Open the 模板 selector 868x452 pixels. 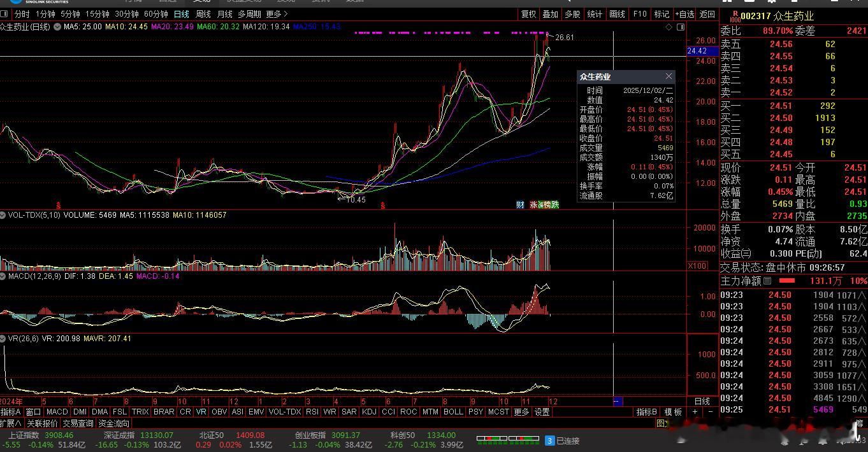point(674,412)
